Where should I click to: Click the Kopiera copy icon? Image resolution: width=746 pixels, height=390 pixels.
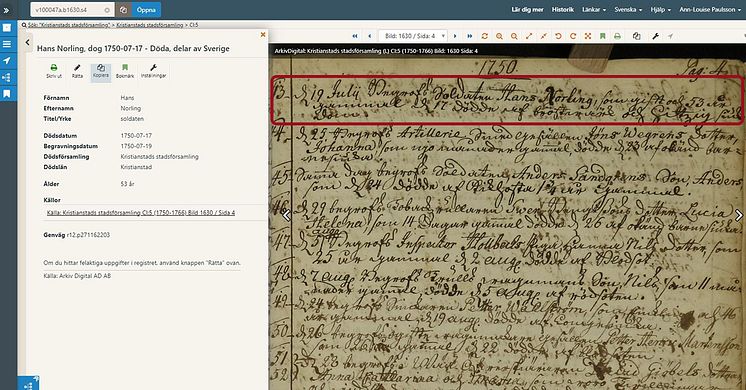point(101,68)
